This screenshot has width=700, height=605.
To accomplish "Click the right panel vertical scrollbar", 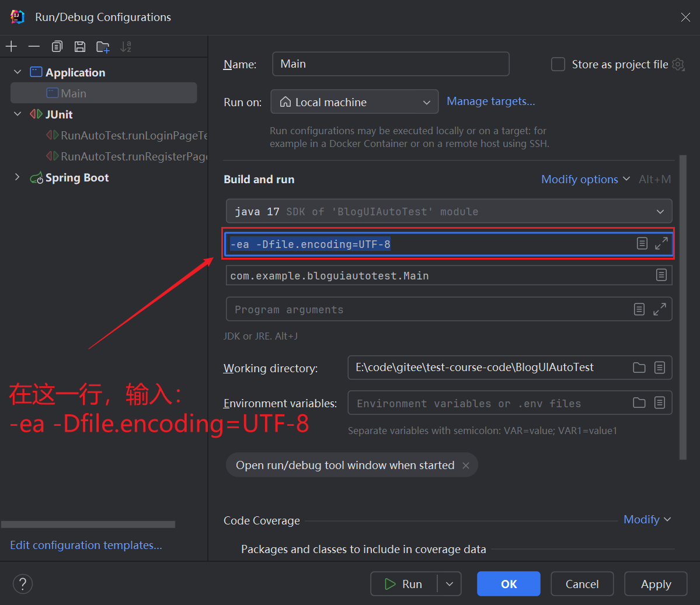I will pyautogui.click(x=682, y=307).
